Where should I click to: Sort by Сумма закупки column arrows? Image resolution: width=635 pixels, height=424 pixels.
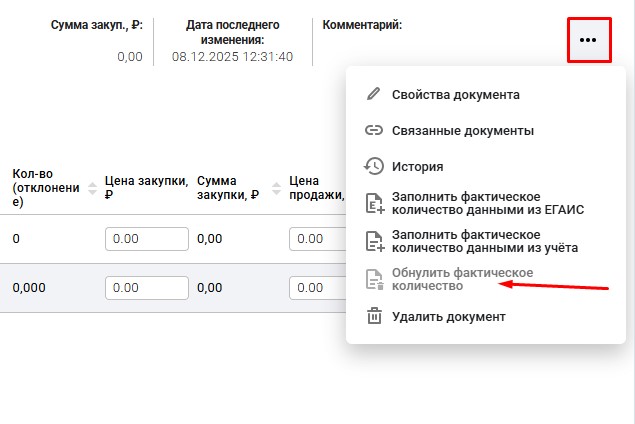pos(277,188)
